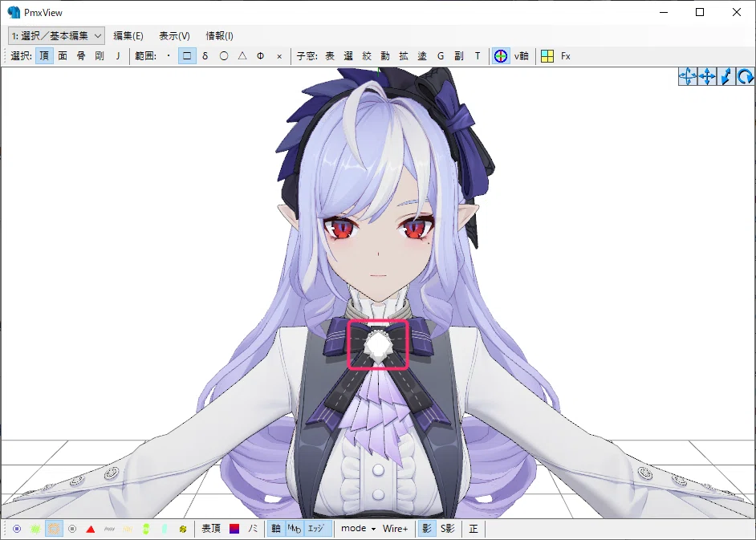Open the G sub-window
Image resolution: width=756 pixels, height=540 pixels.
[441, 56]
